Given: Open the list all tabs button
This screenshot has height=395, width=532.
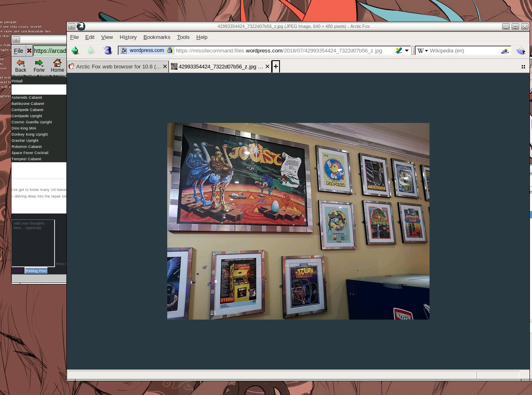Looking at the screenshot, I should coord(523,67).
